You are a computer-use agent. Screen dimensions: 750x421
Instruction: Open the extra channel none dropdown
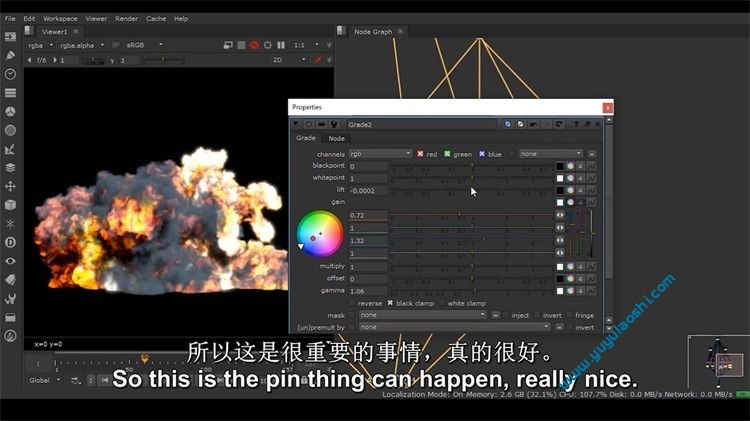pyautogui.click(x=551, y=154)
